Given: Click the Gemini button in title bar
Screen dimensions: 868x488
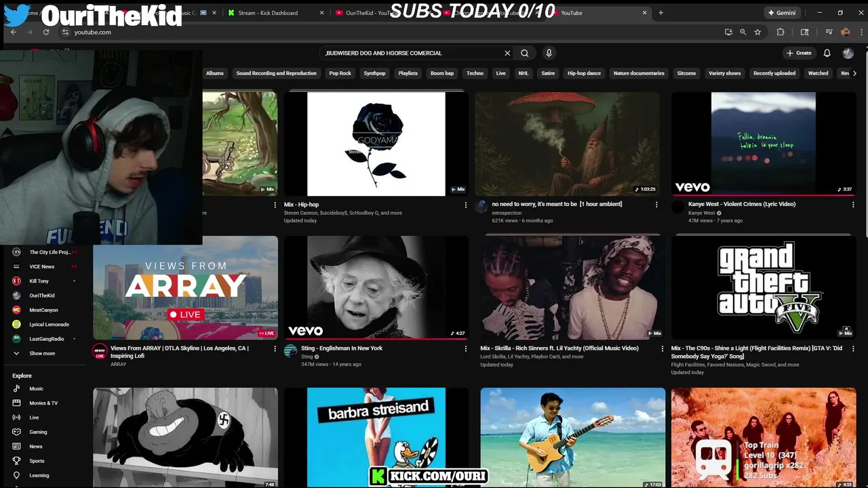Looking at the screenshot, I should click(x=781, y=12).
